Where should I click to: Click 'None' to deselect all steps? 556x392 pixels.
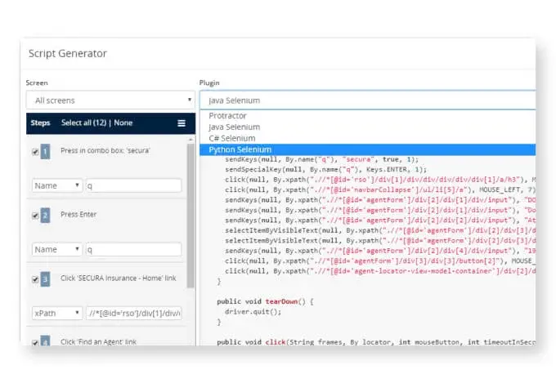123,123
